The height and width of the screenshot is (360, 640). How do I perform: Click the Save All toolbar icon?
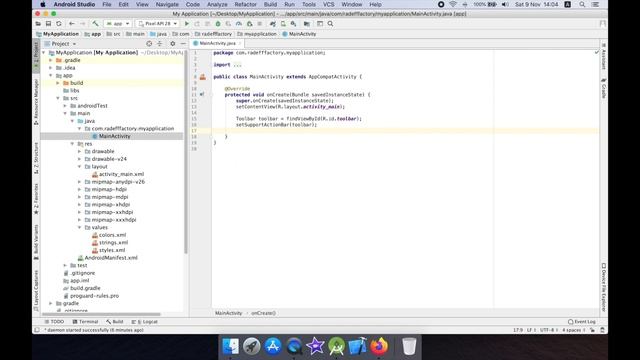pos(48,24)
